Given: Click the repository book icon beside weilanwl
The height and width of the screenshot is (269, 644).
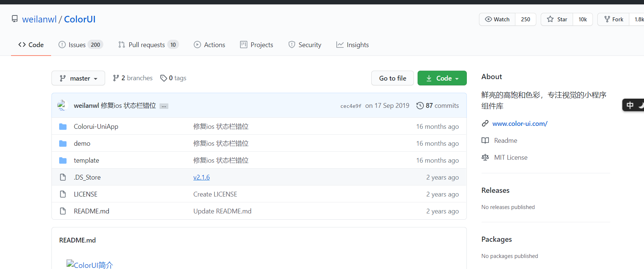Looking at the screenshot, I should (x=15, y=19).
